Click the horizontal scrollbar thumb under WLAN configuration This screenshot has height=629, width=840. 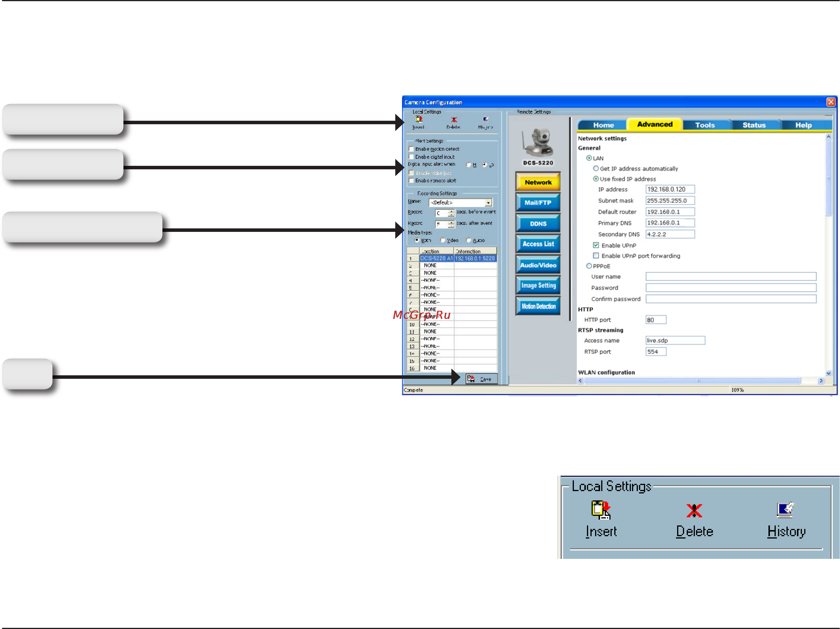(693, 381)
